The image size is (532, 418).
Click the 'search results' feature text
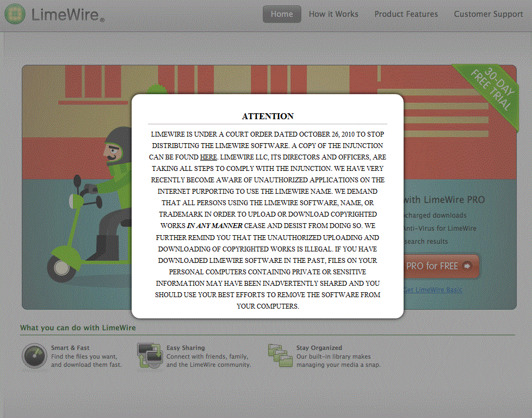426,242
